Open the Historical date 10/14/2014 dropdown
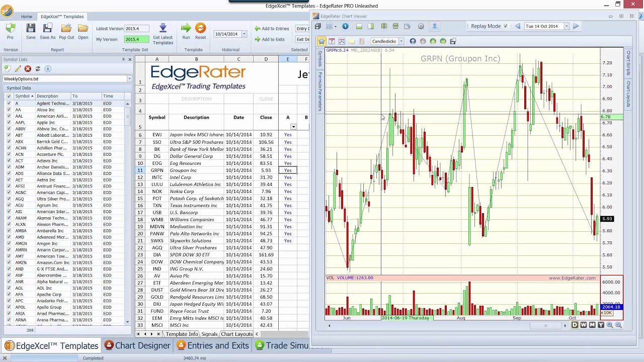The image size is (644, 362). coord(244,34)
